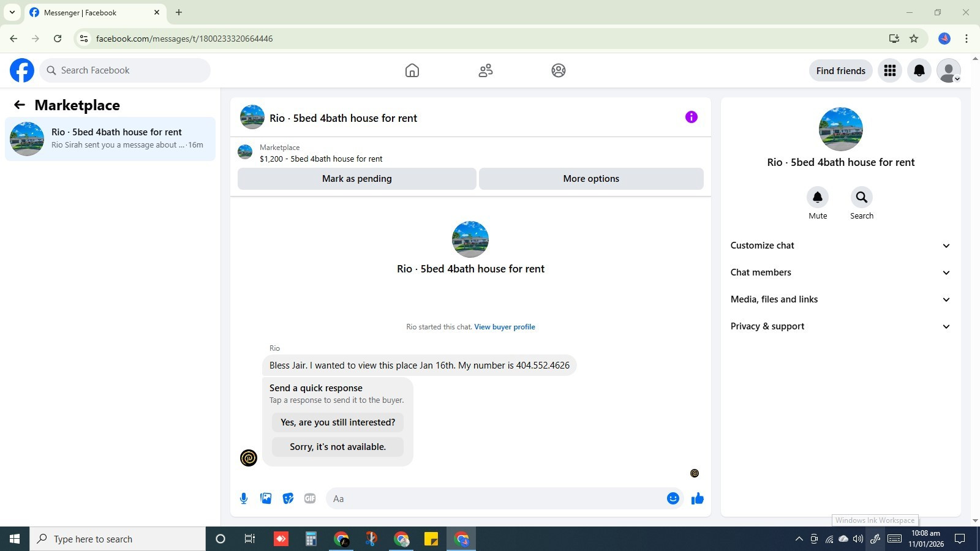Go to the Home feed icon
The height and width of the screenshot is (551, 980).
tap(412, 70)
